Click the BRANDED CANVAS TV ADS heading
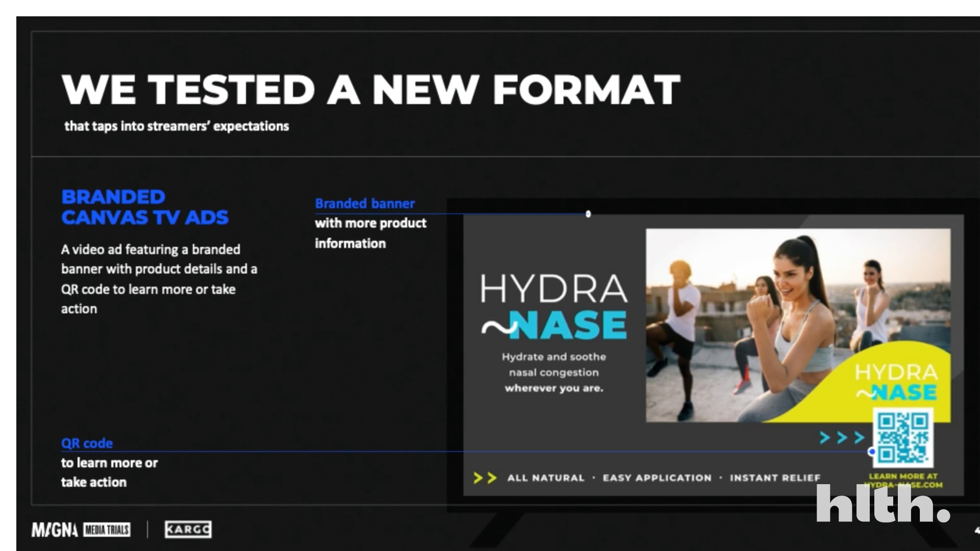980x551 pixels. pos(145,207)
